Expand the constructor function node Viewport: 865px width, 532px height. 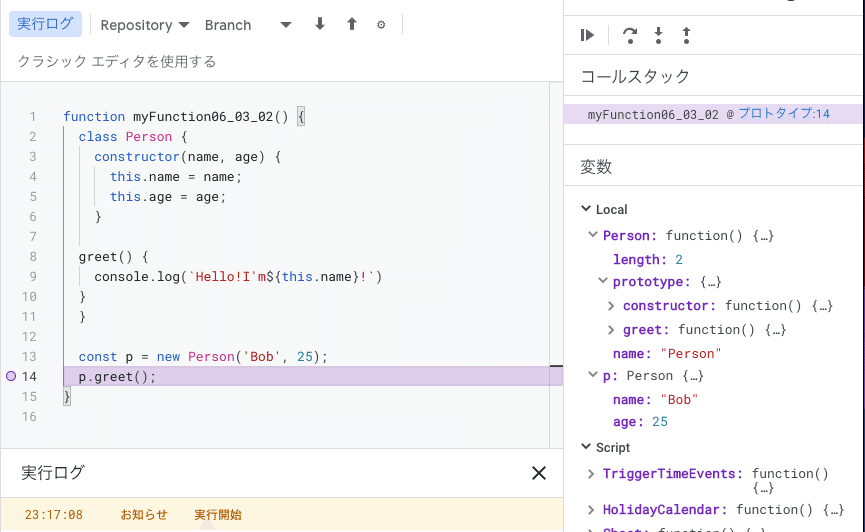[x=611, y=305]
